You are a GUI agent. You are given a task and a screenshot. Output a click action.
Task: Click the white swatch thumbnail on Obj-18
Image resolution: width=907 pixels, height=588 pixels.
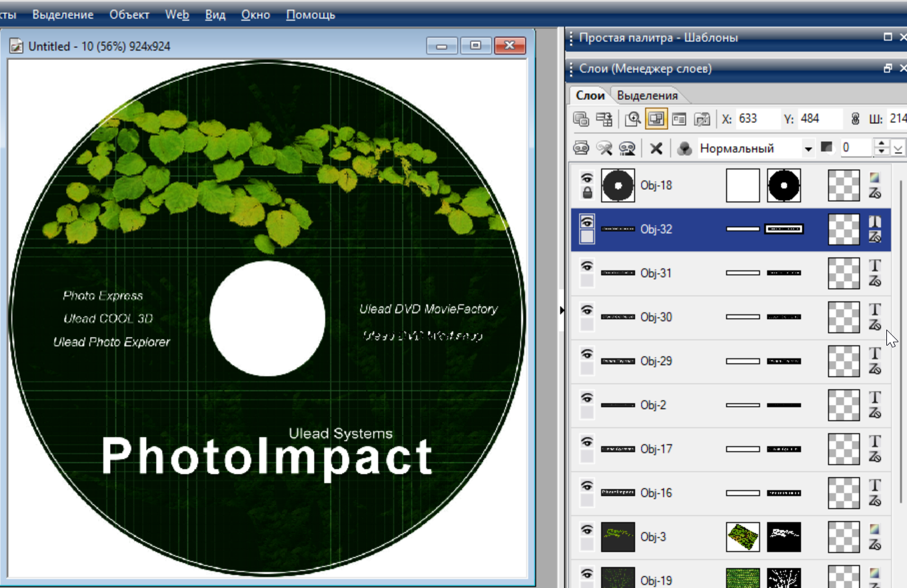742,185
